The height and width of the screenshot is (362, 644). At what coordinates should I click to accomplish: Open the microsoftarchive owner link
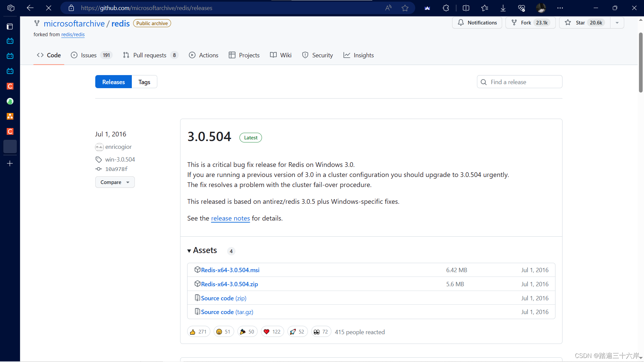pos(74,23)
